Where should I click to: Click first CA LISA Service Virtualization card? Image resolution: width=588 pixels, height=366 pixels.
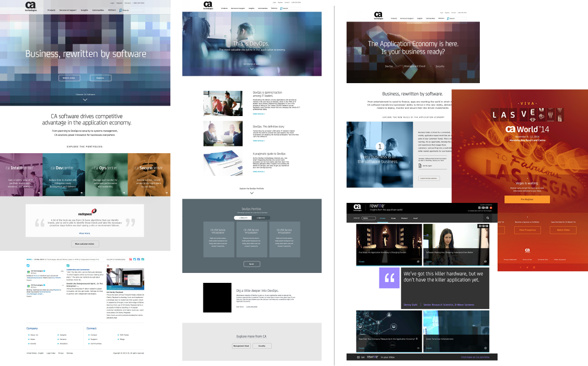point(218,239)
